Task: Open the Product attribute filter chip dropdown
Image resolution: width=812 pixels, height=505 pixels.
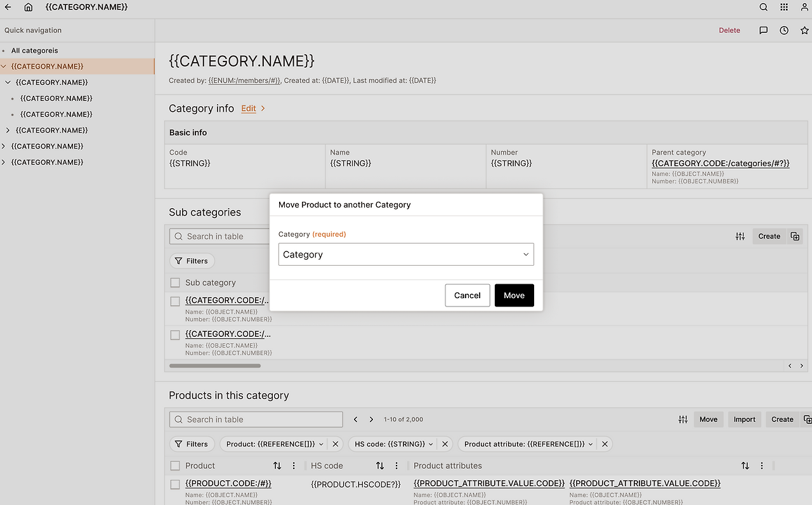Action: pyautogui.click(x=591, y=444)
